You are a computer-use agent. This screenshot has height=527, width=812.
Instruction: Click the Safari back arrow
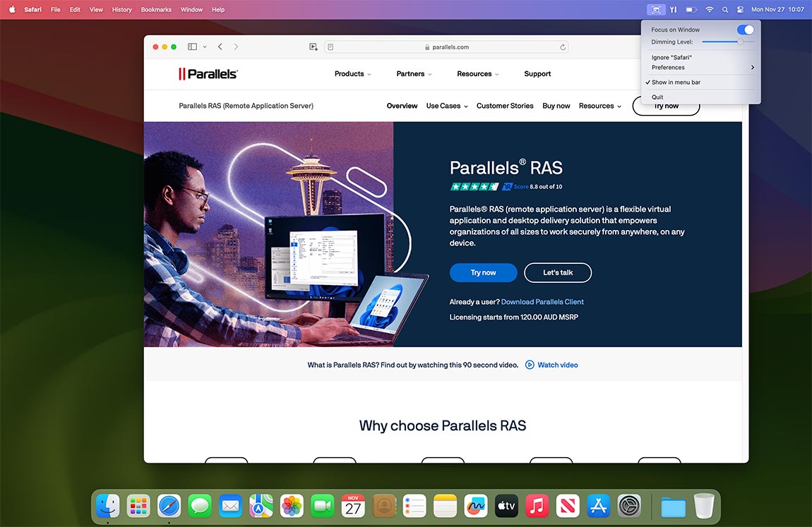(220, 47)
